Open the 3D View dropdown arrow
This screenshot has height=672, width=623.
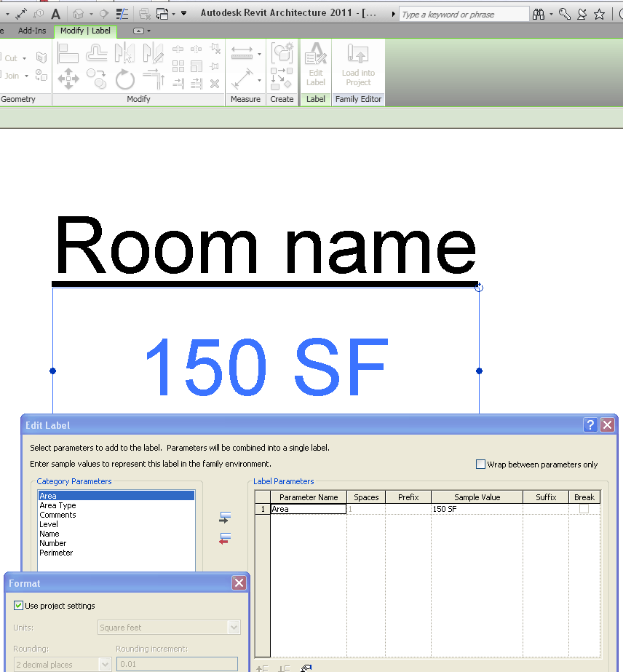pos(91,14)
